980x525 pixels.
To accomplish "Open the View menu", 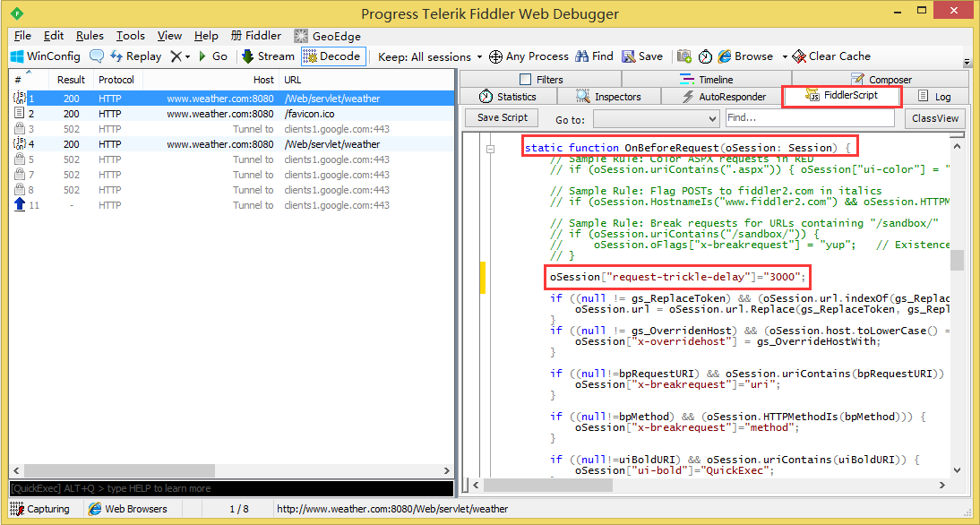I will tap(169, 36).
